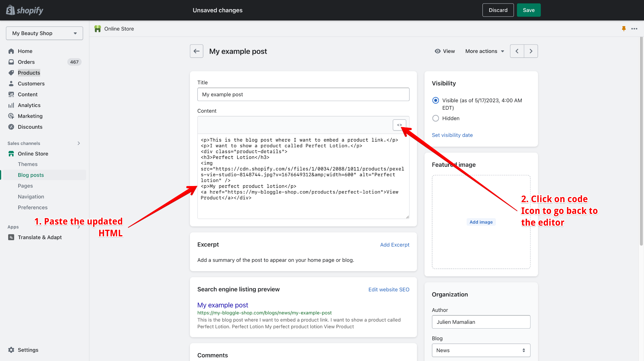Switch to the Themes section
Viewport: 644px width, 361px height.
pos(28,164)
